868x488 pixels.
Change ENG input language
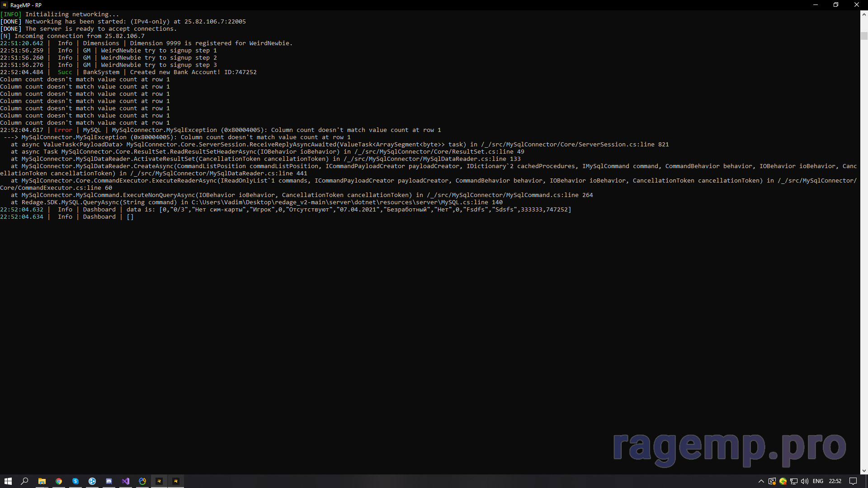point(818,481)
